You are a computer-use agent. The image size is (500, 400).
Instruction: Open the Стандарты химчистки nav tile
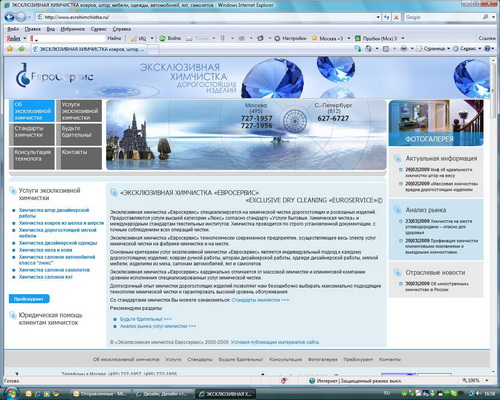tap(32, 134)
